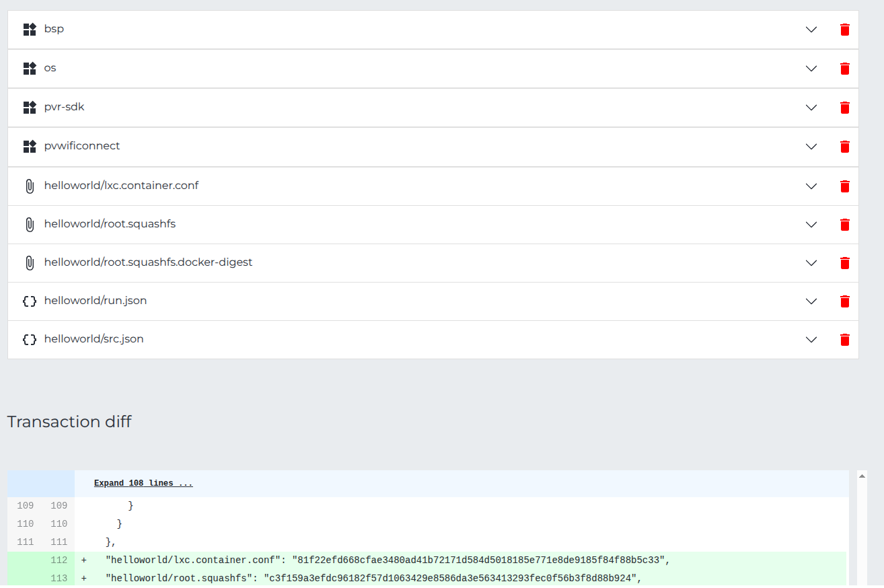Trash the helloworld/src.json file
This screenshot has height=588, width=884.
[x=845, y=340]
